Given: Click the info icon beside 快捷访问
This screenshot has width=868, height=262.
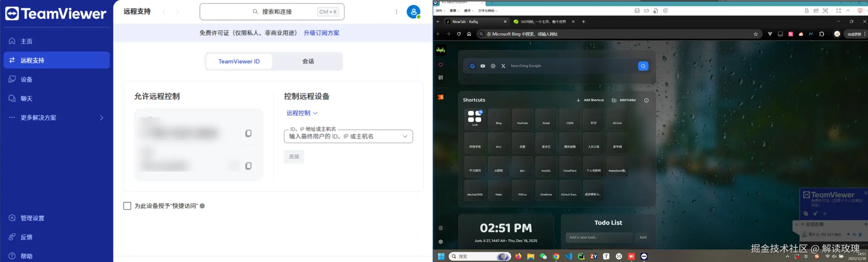Looking at the screenshot, I should 202,206.
